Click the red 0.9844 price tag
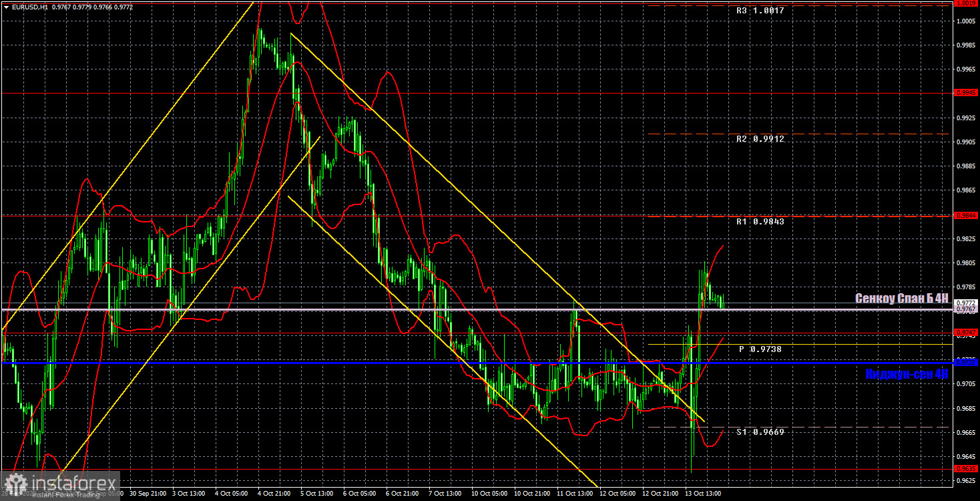Viewport: 980px width, 501px height. click(x=967, y=215)
